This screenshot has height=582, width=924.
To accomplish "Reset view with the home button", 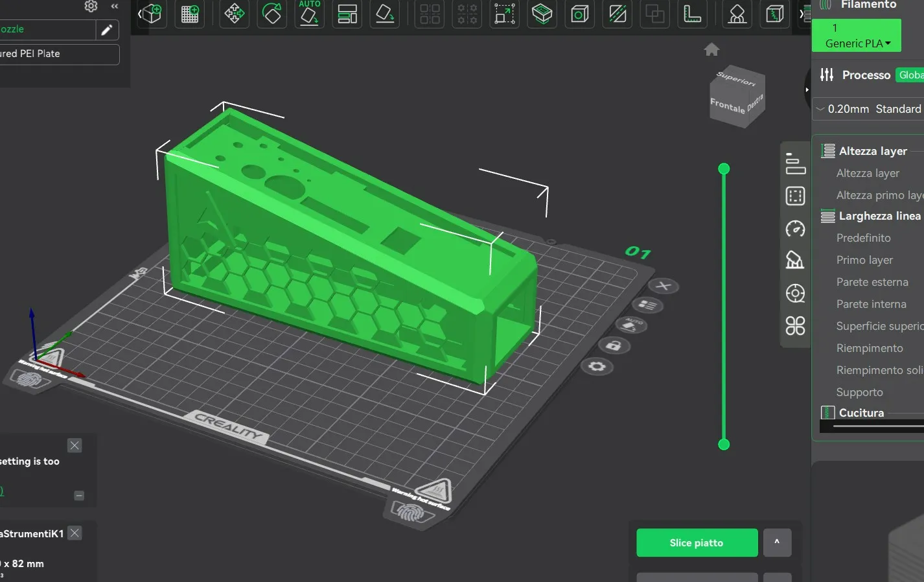I will tap(711, 50).
